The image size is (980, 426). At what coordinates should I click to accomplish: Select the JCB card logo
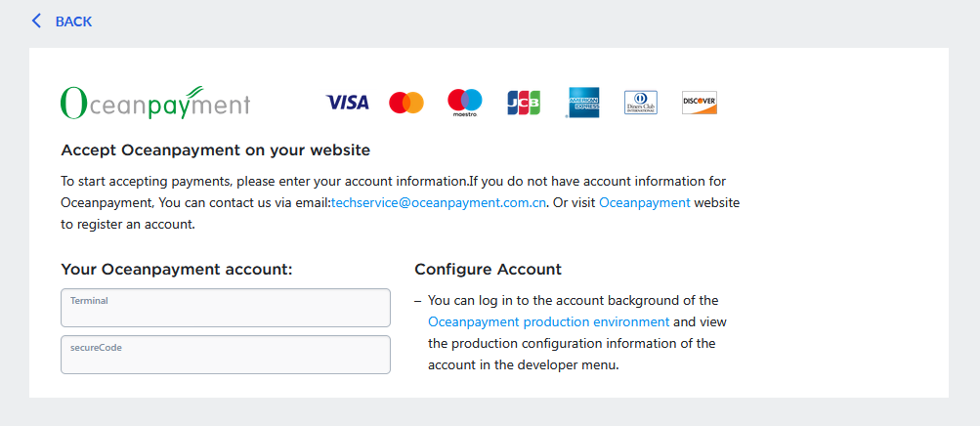[x=524, y=102]
